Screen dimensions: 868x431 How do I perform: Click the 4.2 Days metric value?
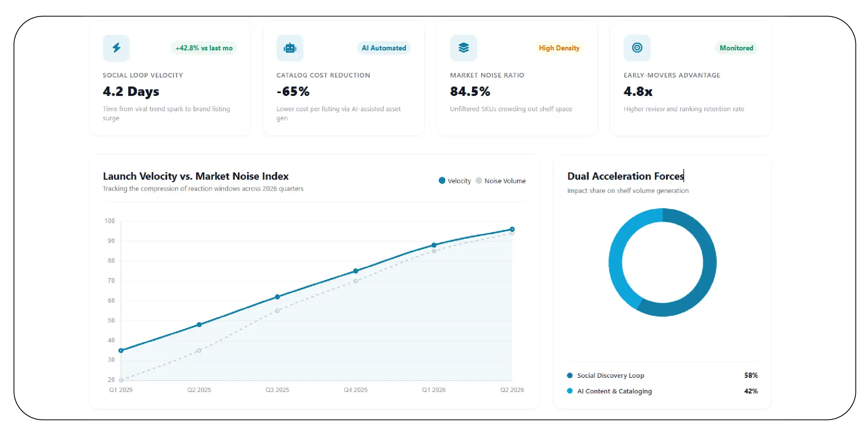point(131,91)
